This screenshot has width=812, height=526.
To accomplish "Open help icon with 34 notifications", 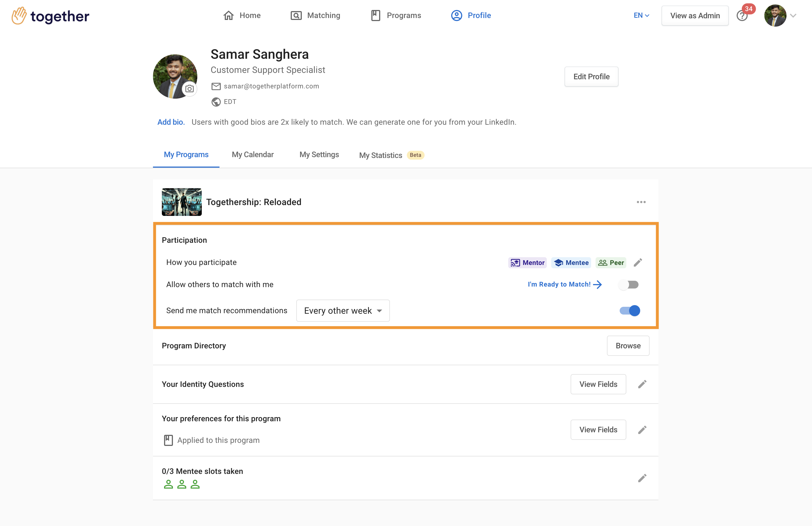I will (x=742, y=16).
